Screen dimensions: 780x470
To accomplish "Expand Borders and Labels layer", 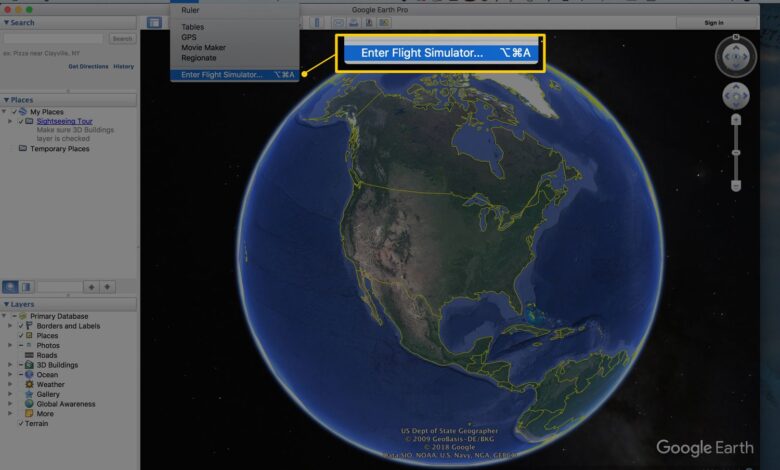I will pos(10,326).
